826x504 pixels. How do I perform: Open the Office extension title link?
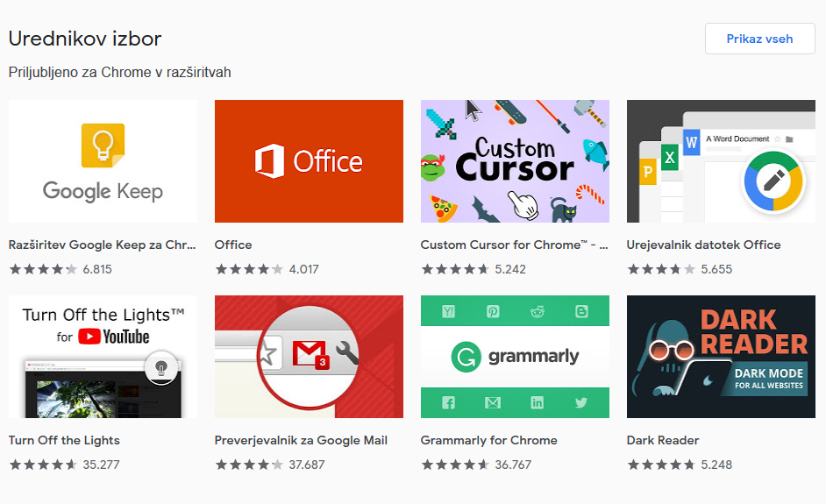point(233,245)
